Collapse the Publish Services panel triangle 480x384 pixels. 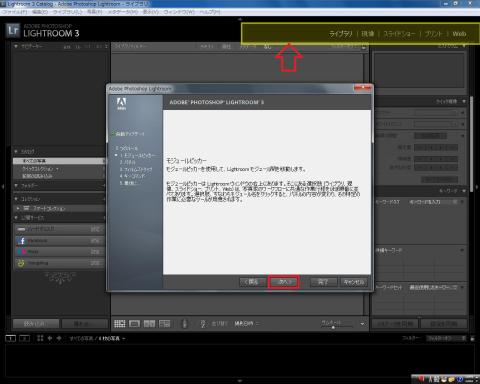(16, 218)
